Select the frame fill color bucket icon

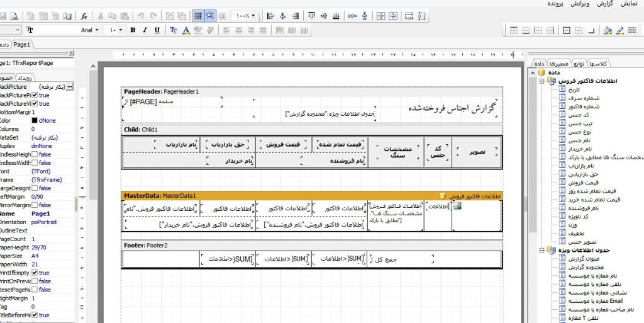(608, 30)
